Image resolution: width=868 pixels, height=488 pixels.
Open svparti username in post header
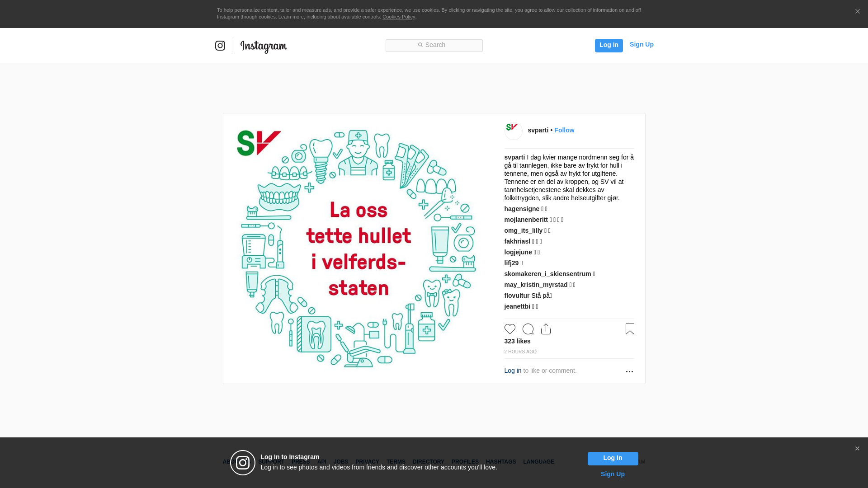(538, 130)
